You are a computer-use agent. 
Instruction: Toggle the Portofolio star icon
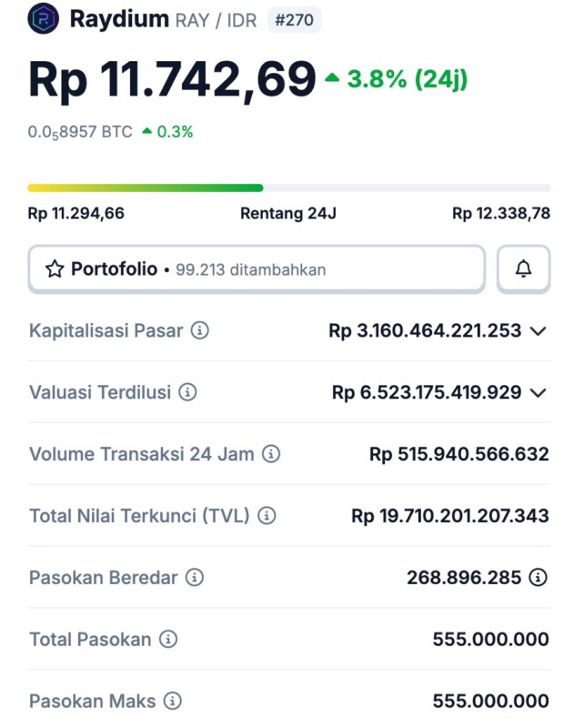point(55,269)
